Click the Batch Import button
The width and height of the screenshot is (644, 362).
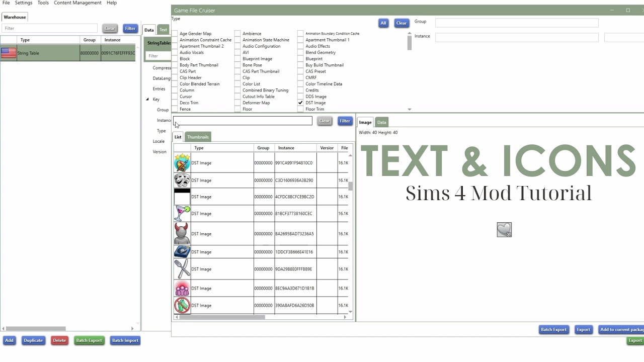pyautogui.click(x=125, y=340)
